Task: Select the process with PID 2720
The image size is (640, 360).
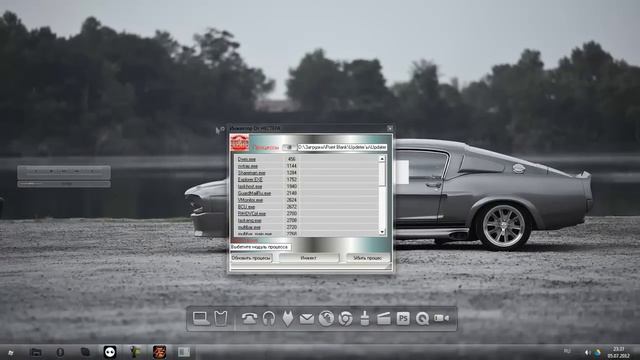Action: [x=307, y=227]
